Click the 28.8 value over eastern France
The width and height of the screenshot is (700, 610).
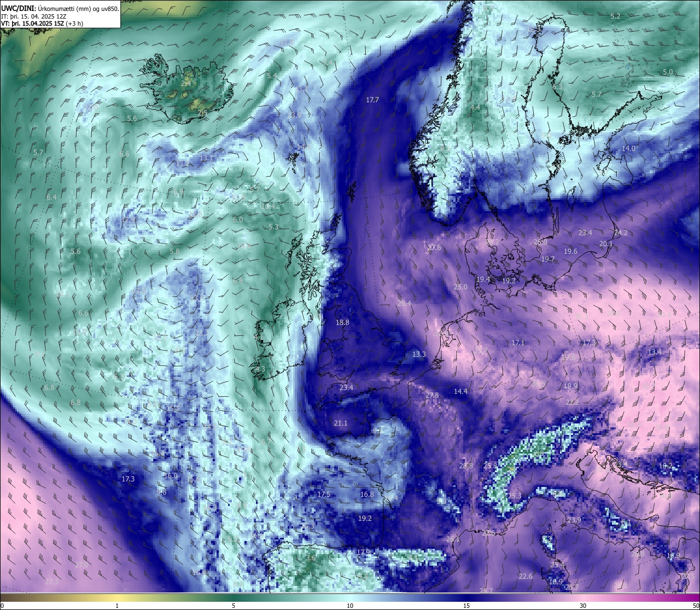click(x=466, y=466)
